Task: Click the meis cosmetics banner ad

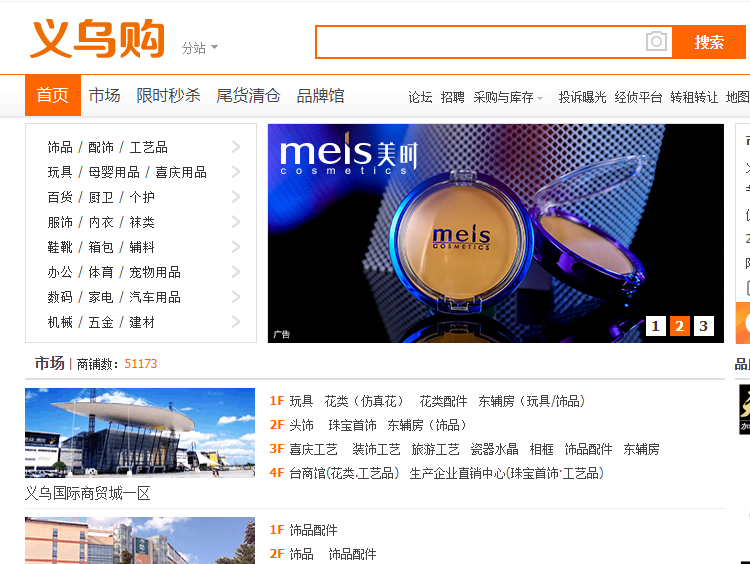Action: click(496, 233)
